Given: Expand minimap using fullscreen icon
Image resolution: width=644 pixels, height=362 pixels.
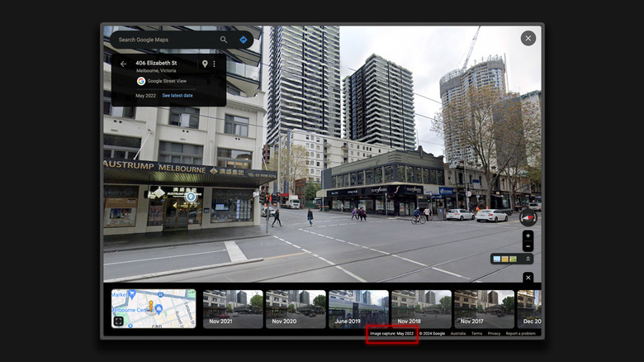Looking at the screenshot, I should pos(119,322).
